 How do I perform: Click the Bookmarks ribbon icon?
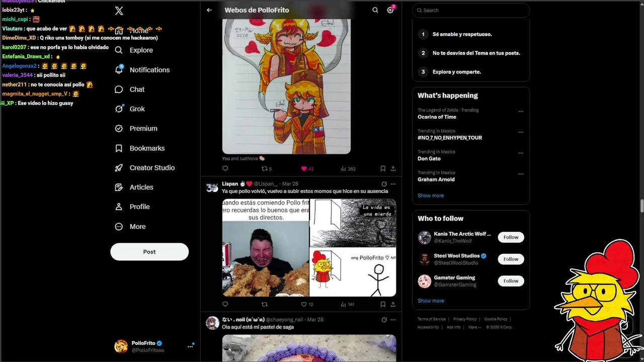(x=119, y=148)
